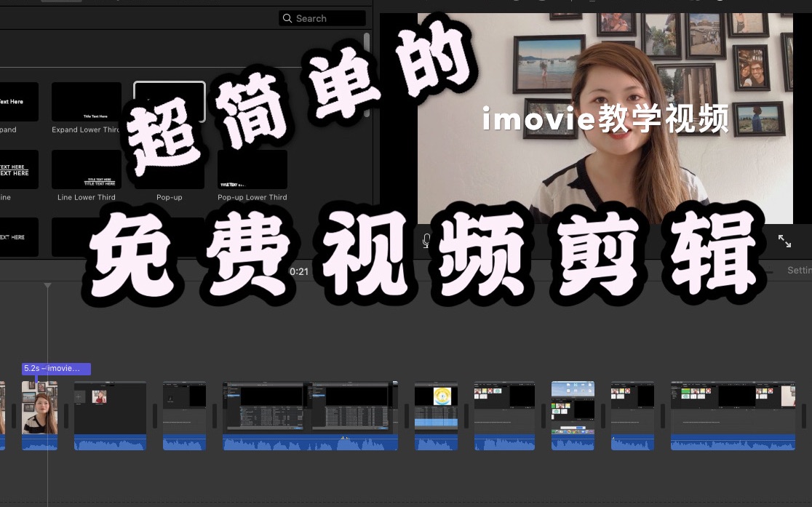This screenshot has height=507, width=812.
Task: Record a voiceover using the microphone icon
Action: point(426,241)
